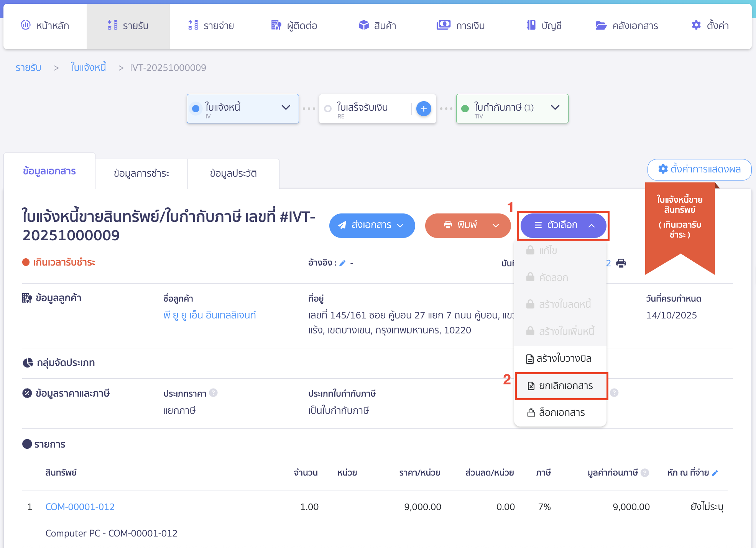Click the ผู้ติดต่อ contacts icon
Screen dimensions: 756x548
click(276, 25)
